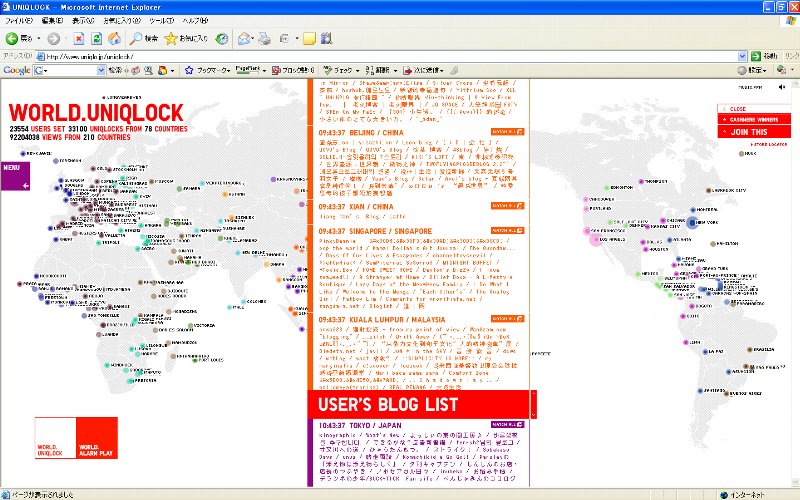
Task: Open the Favorites (お気に入り) menu
Action: tap(122, 21)
